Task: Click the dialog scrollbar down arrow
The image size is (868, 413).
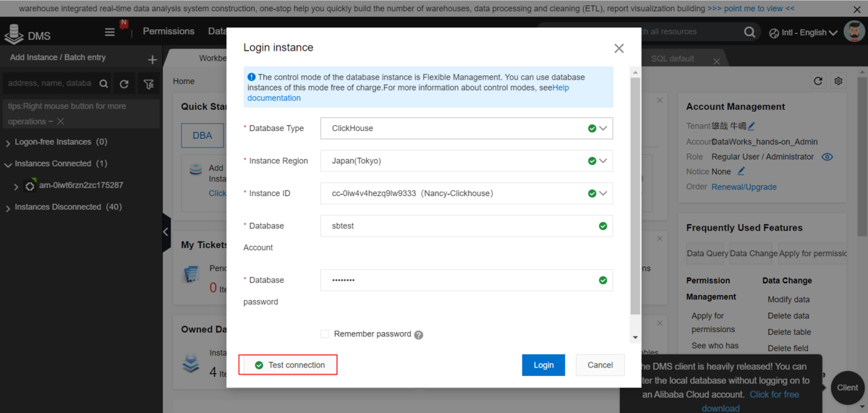Action: pos(635,337)
